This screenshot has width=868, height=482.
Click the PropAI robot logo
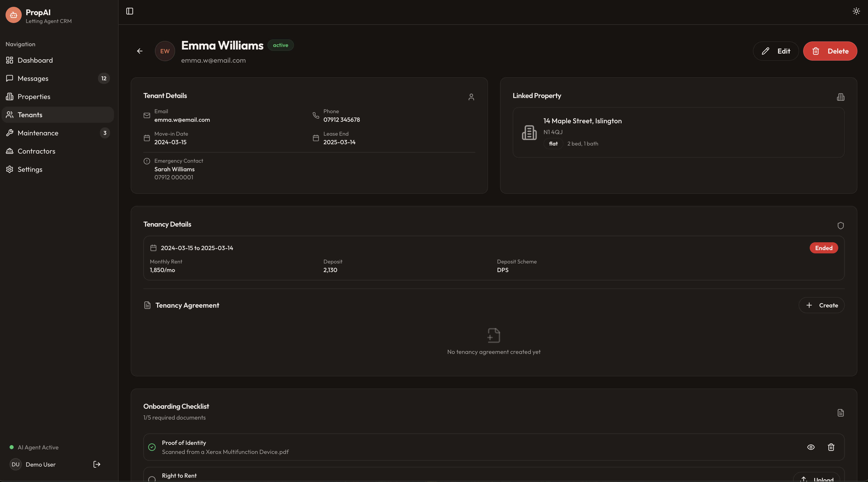tap(13, 15)
